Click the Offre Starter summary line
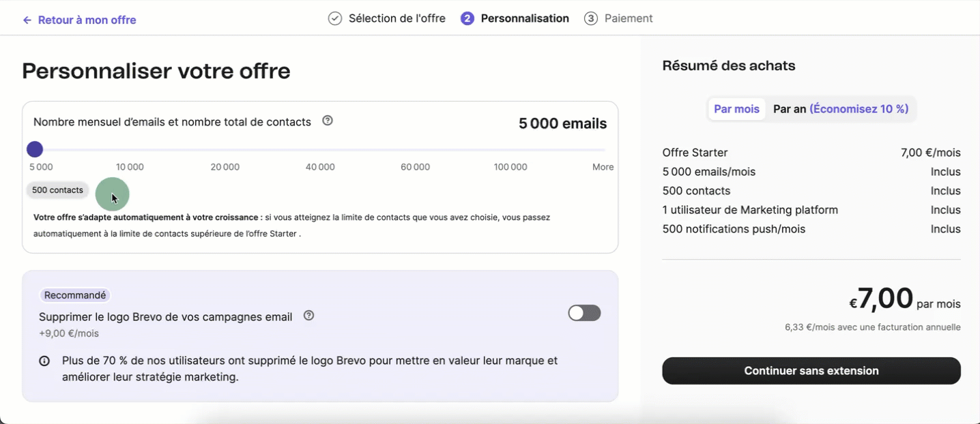980x424 pixels. 811,153
